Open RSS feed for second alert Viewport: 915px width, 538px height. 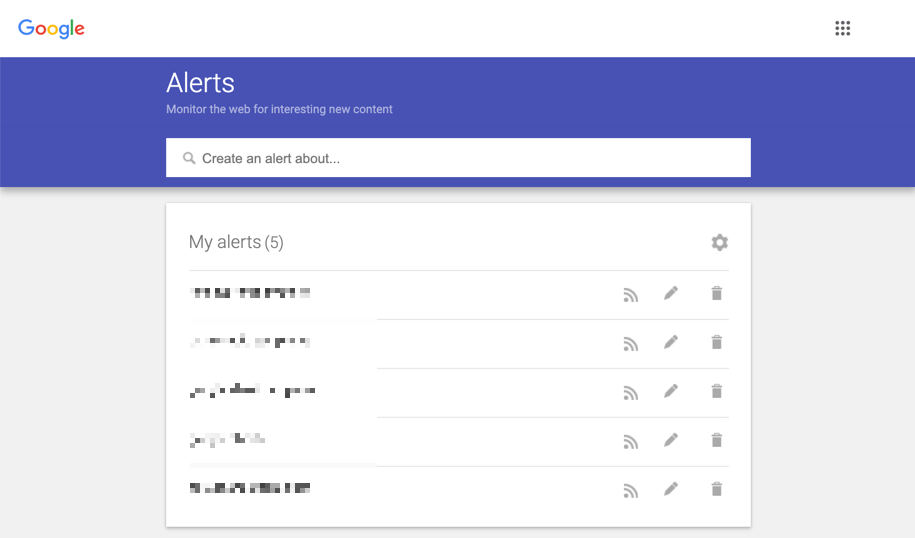coord(630,343)
